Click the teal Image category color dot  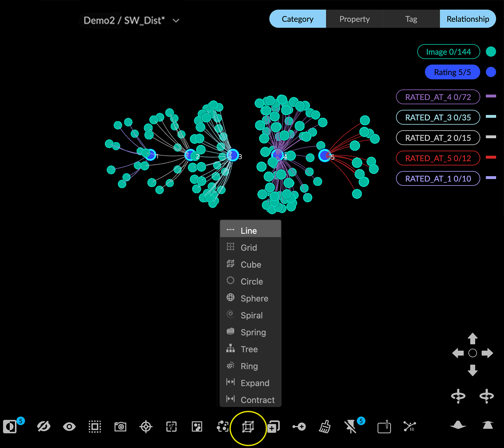[491, 52]
